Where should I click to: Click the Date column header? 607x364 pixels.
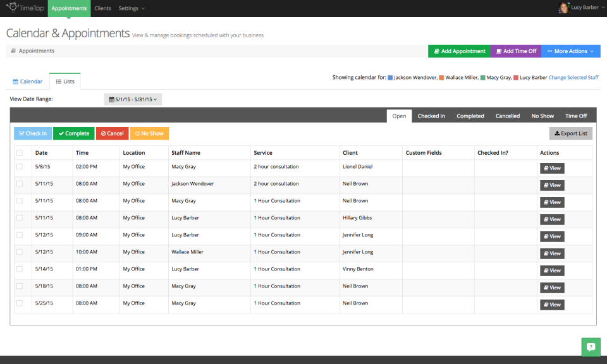tap(42, 153)
